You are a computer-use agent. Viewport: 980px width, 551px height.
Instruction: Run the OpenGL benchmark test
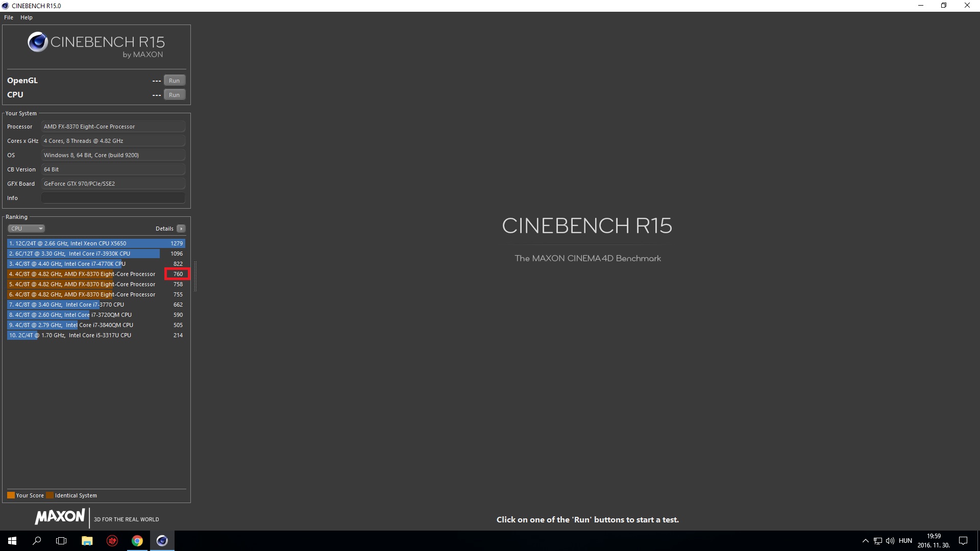tap(174, 81)
